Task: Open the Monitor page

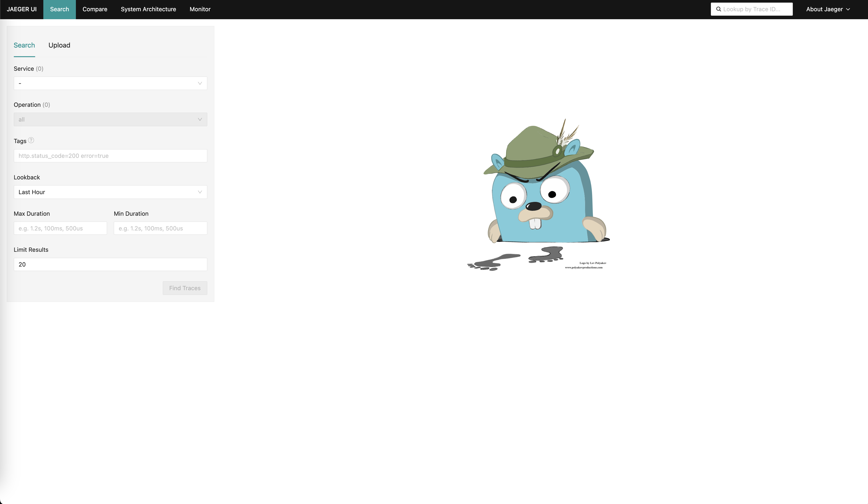Action: pyautogui.click(x=200, y=9)
